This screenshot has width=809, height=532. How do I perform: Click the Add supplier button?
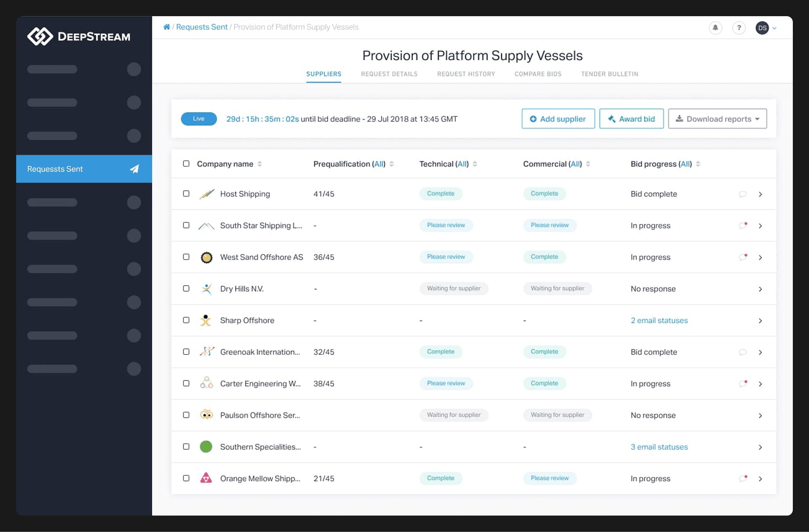[x=558, y=119]
